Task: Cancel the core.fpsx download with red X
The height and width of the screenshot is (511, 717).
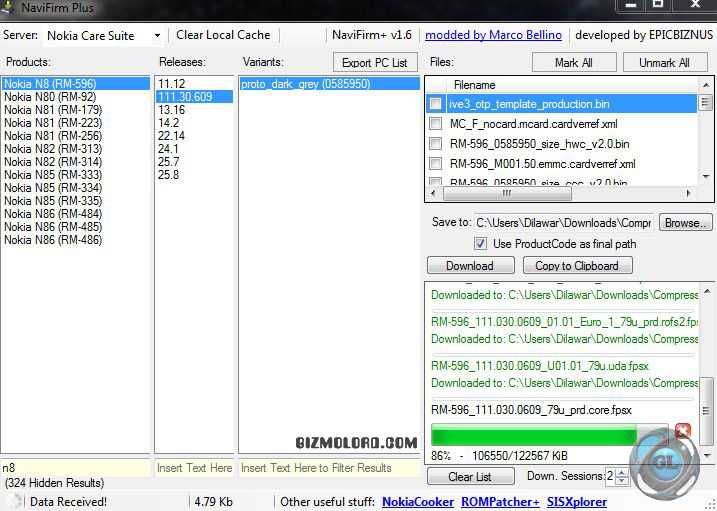Action: (x=683, y=431)
